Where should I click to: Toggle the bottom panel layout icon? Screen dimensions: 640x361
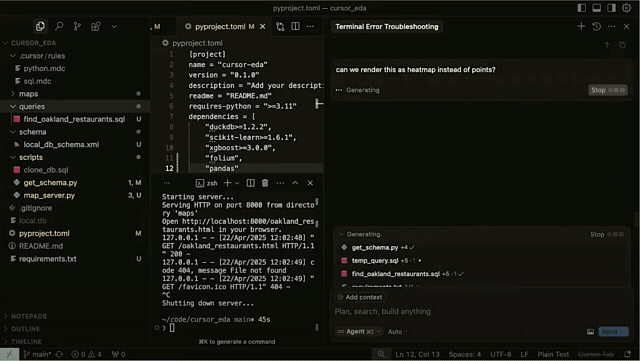(597, 8)
